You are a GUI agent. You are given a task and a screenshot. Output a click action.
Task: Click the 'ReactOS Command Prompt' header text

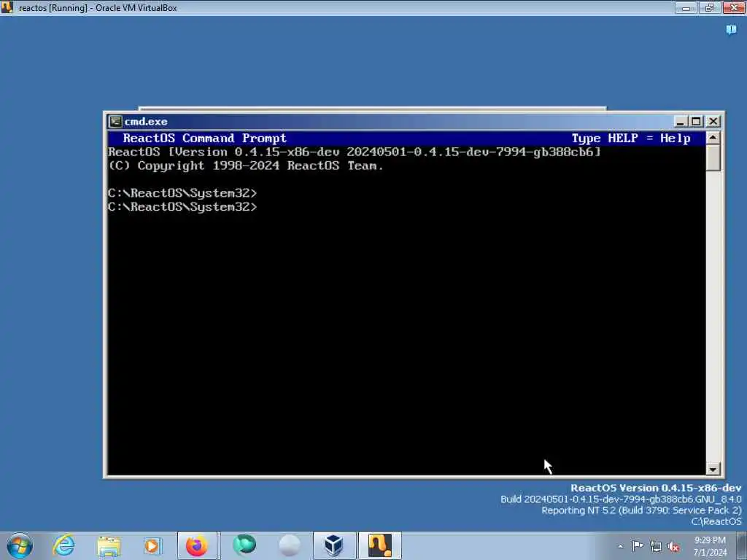[x=205, y=138]
